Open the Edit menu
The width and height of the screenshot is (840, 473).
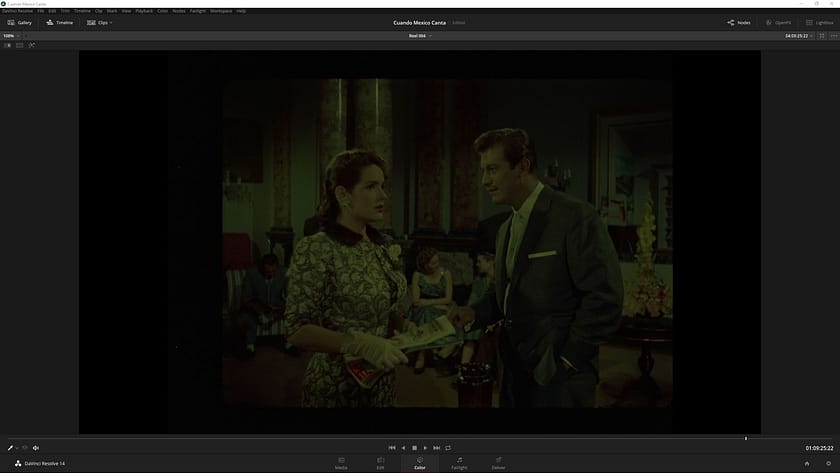52,11
